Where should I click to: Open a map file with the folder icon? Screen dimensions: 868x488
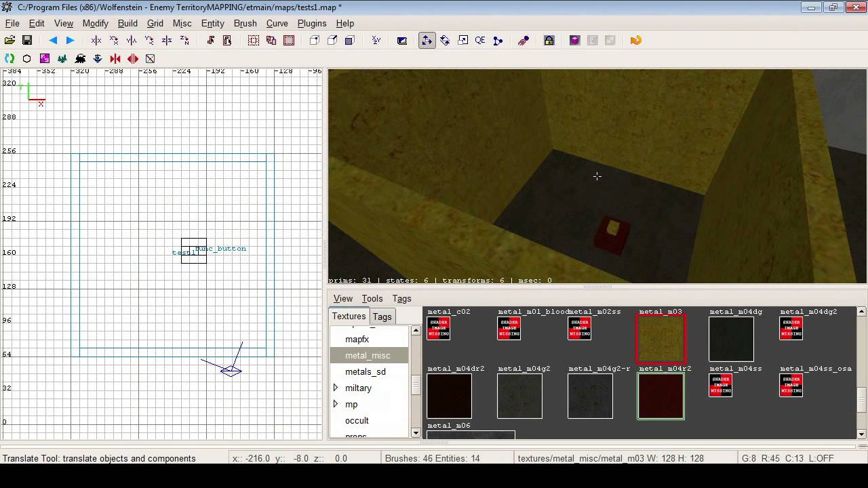pos(9,41)
